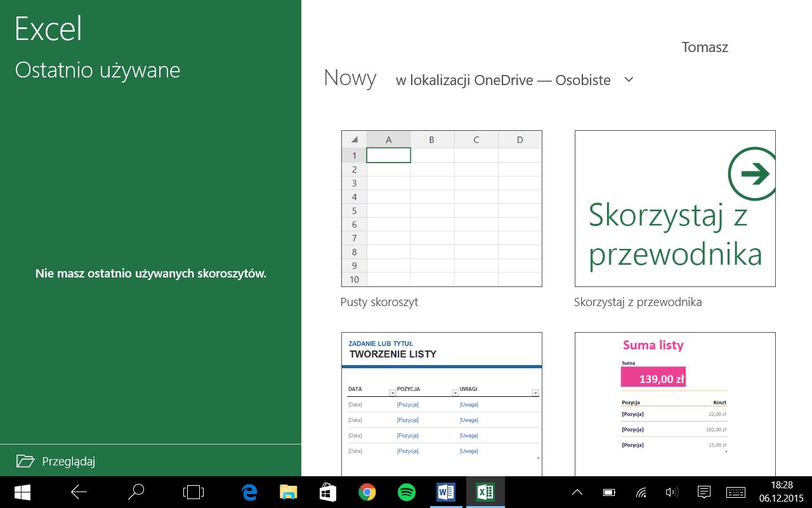The image size is (812, 508).
Task: Show hidden tray icons chevron
Action: [x=577, y=492]
